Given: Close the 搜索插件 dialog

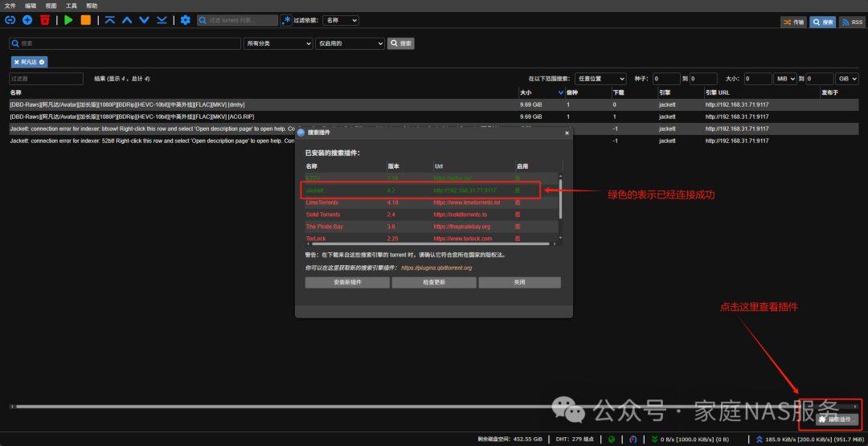Looking at the screenshot, I should [567, 133].
